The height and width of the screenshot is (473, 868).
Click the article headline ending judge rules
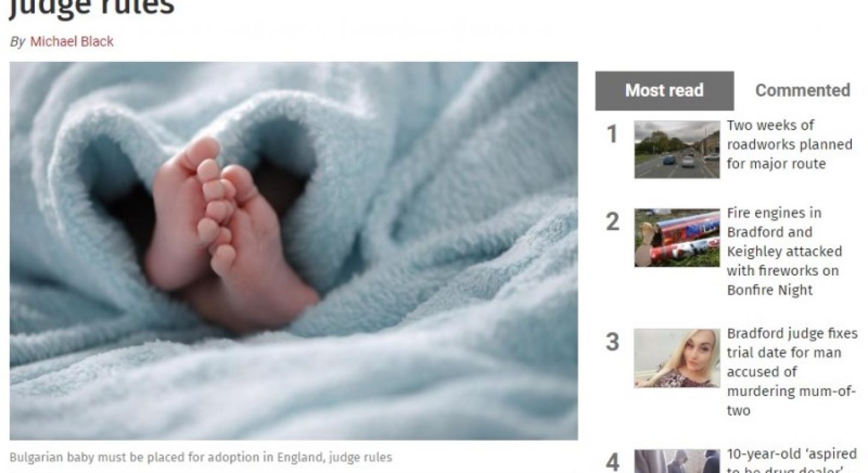pos(92,6)
